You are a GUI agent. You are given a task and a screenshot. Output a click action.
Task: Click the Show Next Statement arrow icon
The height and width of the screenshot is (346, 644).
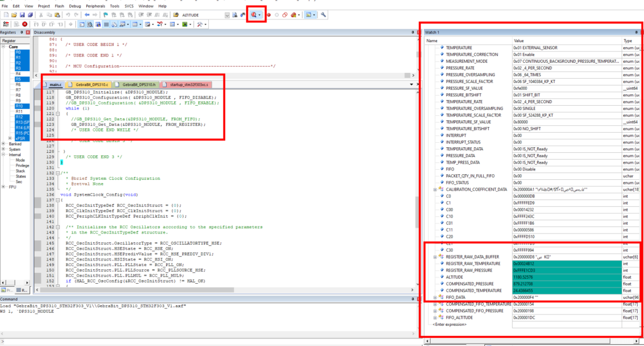tap(70, 25)
